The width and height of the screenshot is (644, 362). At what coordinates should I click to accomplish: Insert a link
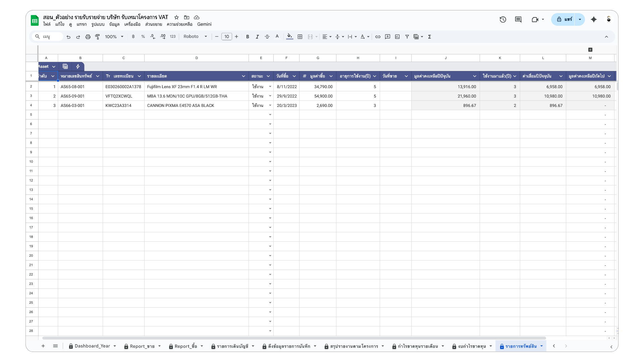378,37
